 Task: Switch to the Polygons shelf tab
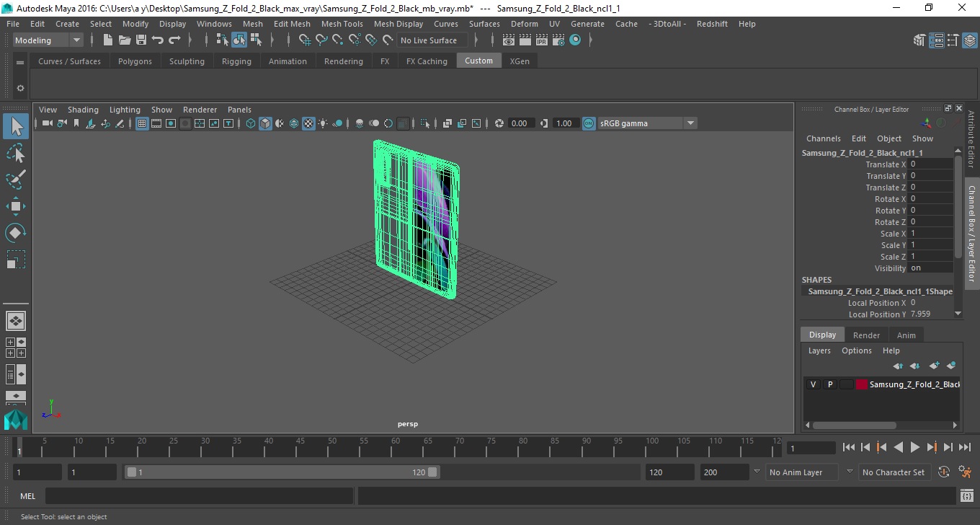click(135, 61)
